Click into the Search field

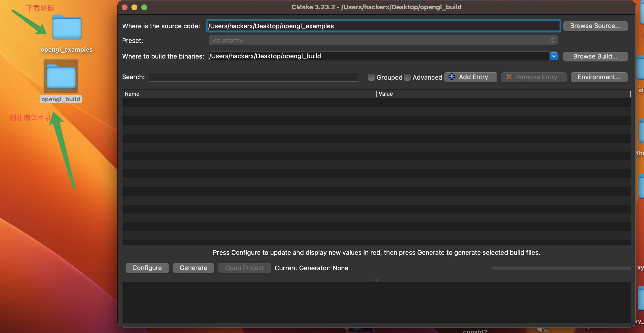[253, 77]
